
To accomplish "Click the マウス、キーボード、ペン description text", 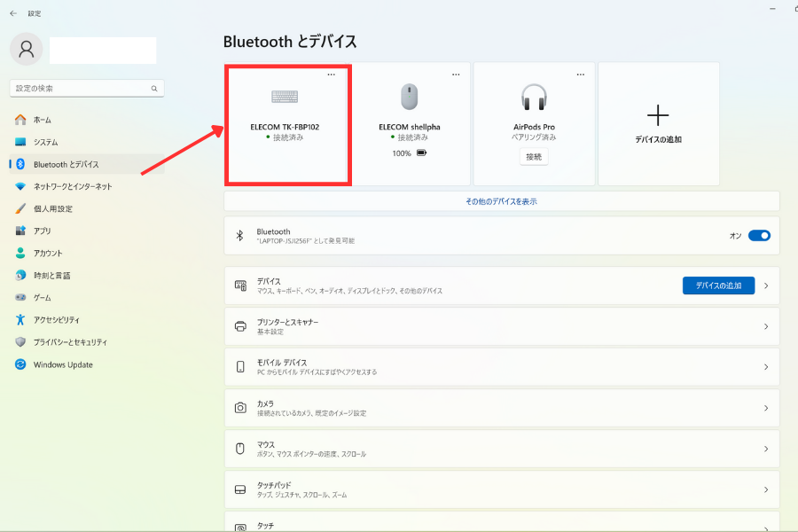I will click(x=349, y=291).
